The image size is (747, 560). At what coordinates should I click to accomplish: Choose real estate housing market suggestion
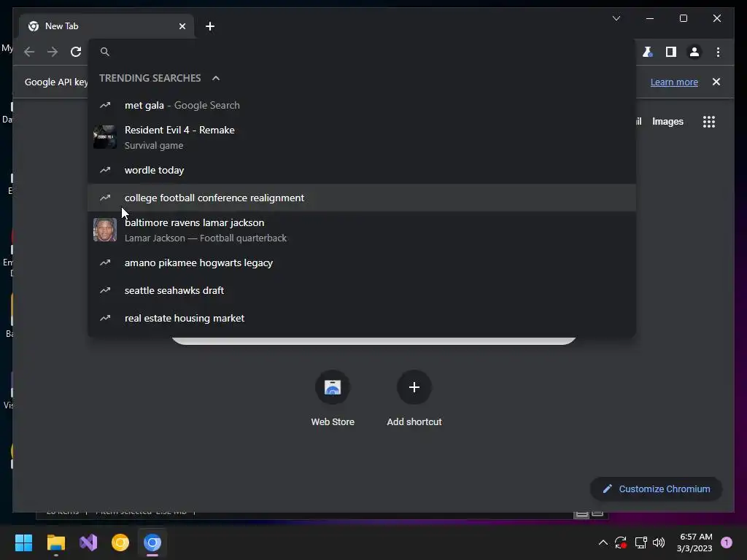coord(362,318)
